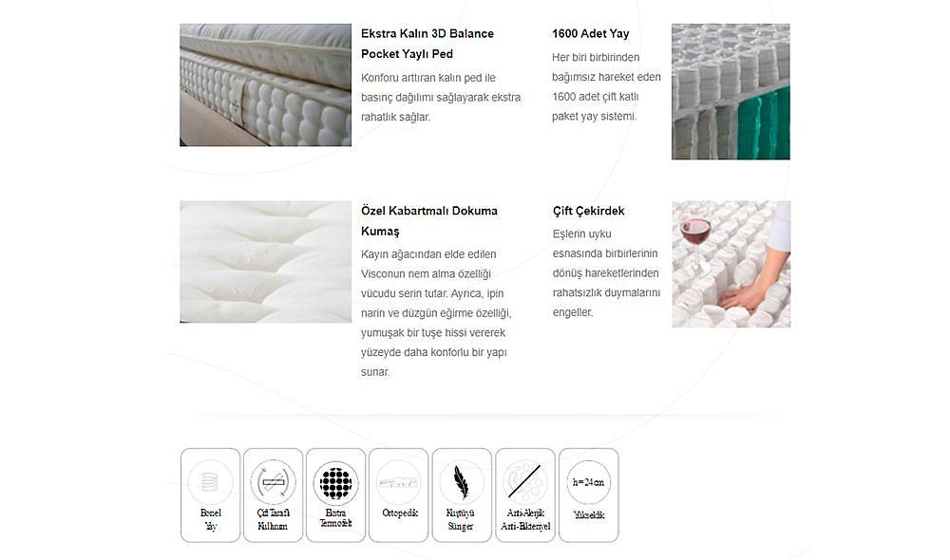The height and width of the screenshot is (560, 950).
Task: Click the Bonel Yay spring icon
Action: [x=210, y=495]
